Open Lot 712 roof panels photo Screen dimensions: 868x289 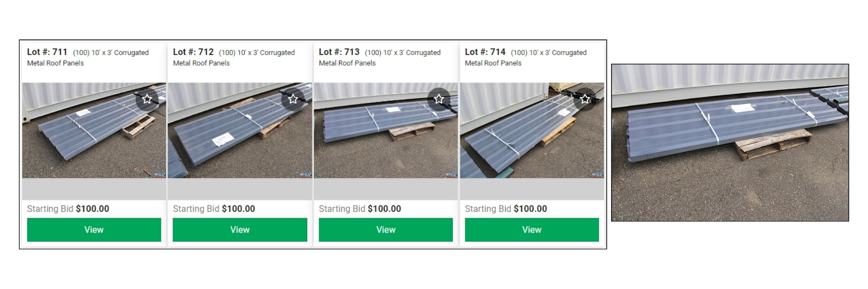[x=240, y=130]
